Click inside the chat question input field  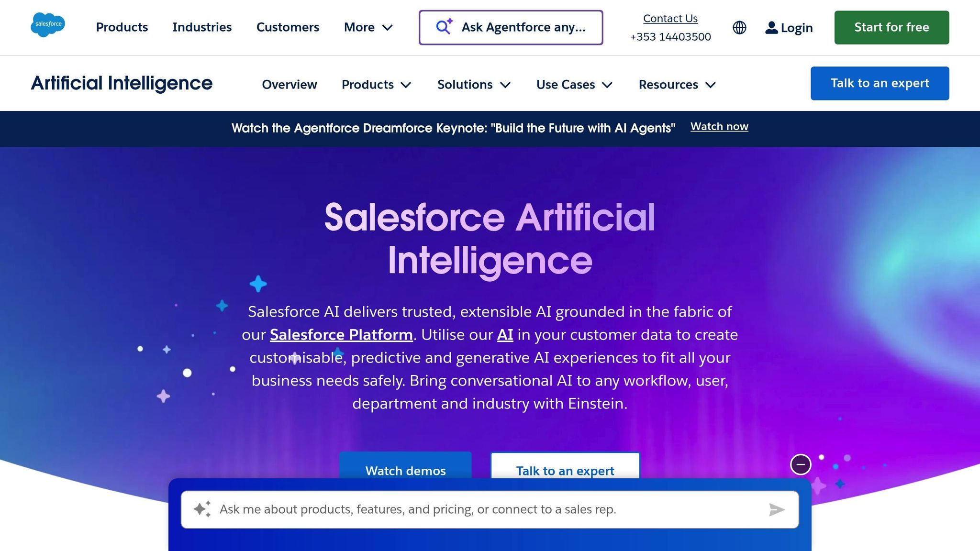pos(479,509)
